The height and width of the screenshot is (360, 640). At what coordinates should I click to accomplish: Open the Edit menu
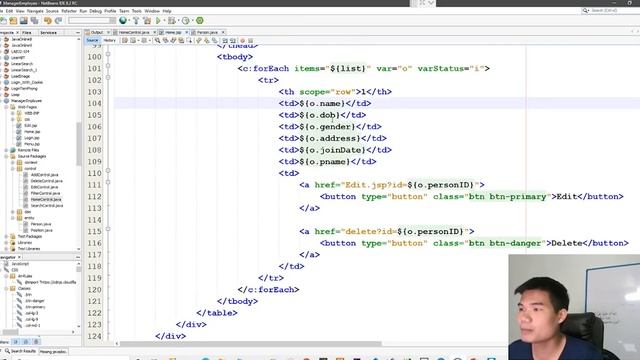9,11
